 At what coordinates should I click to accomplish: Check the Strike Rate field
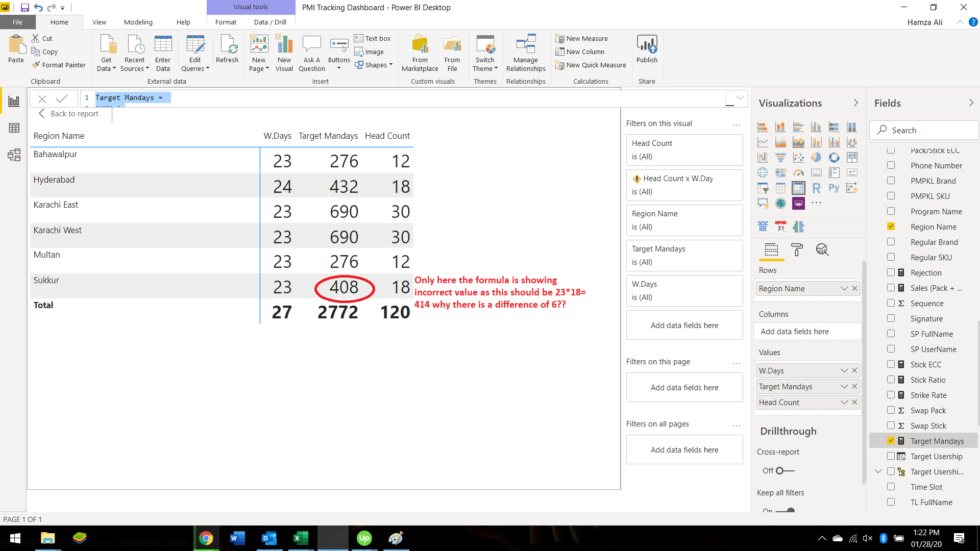point(891,394)
